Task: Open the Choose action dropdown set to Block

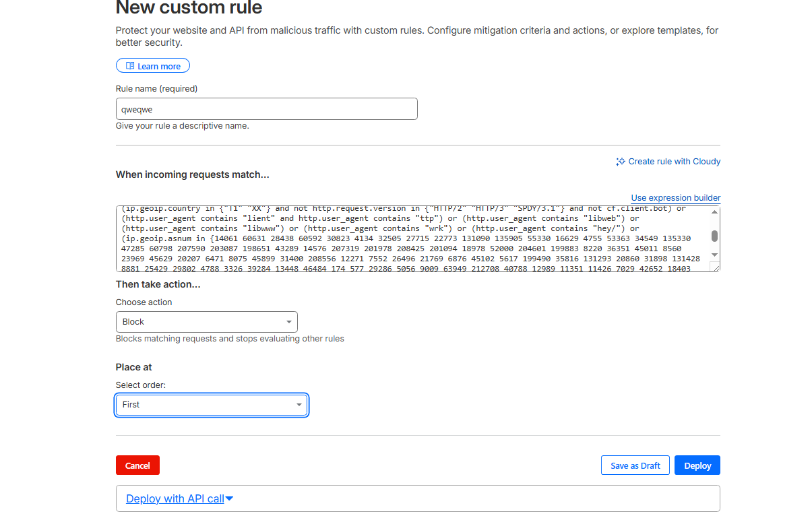Action: [207, 322]
